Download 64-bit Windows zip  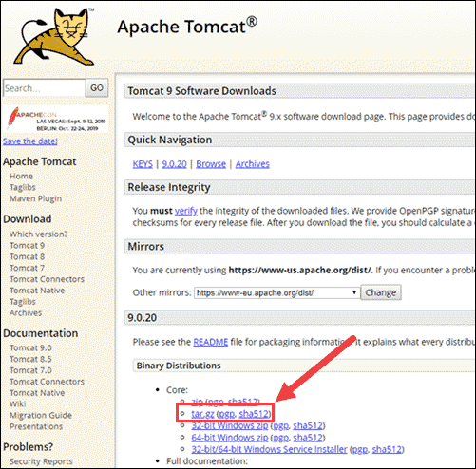pyautogui.click(x=230, y=438)
